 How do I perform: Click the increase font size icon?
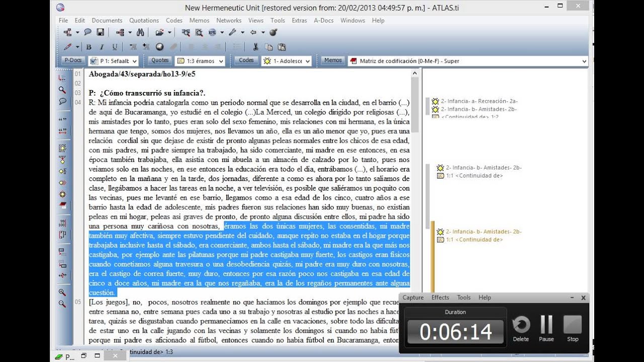pos(146,47)
